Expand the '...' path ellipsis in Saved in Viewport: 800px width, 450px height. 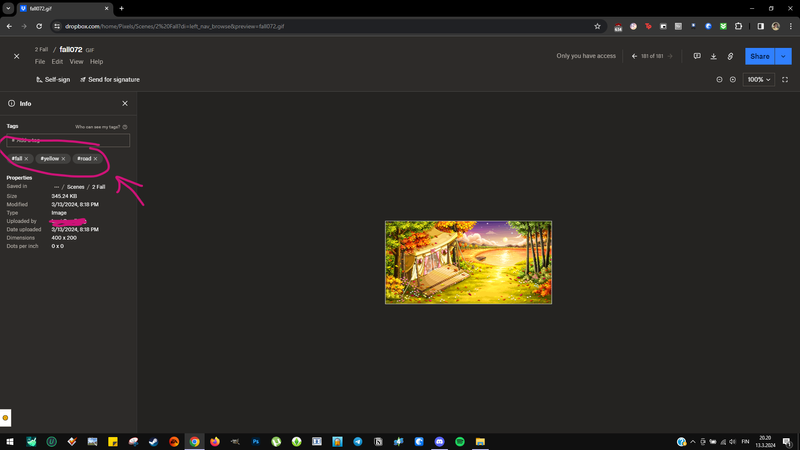56,187
